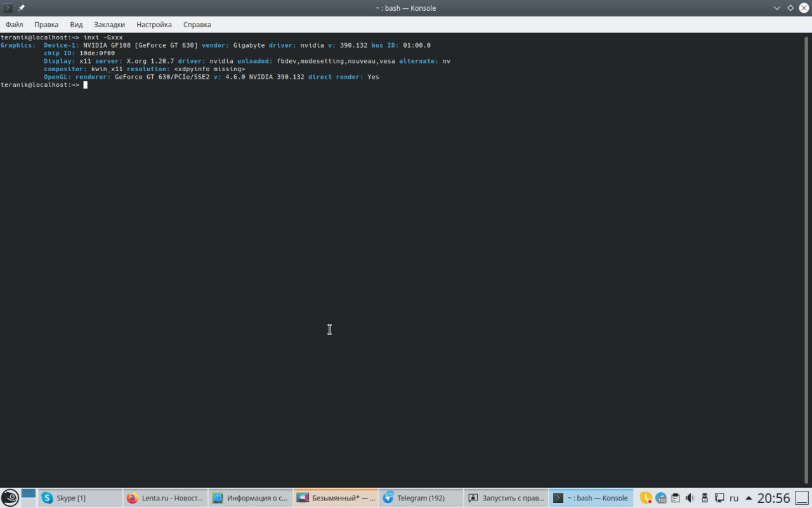Expand hidden system tray icons arrow
Image resolution: width=812 pixels, height=508 pixels.
tap(749, 498)
